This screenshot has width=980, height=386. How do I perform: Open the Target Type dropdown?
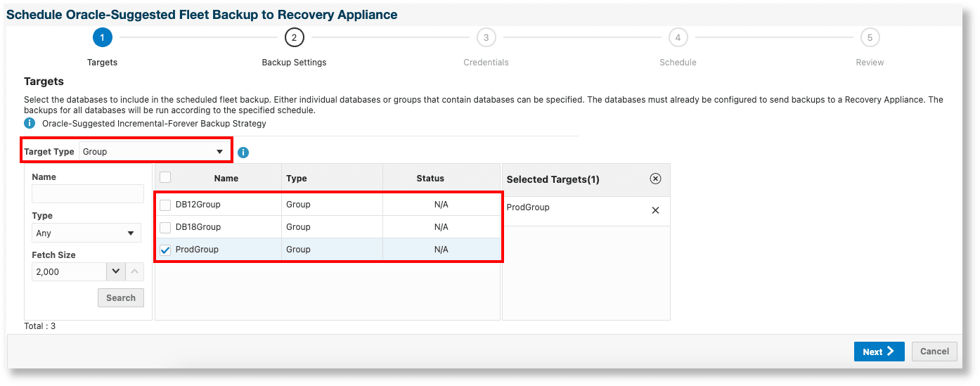153,152
